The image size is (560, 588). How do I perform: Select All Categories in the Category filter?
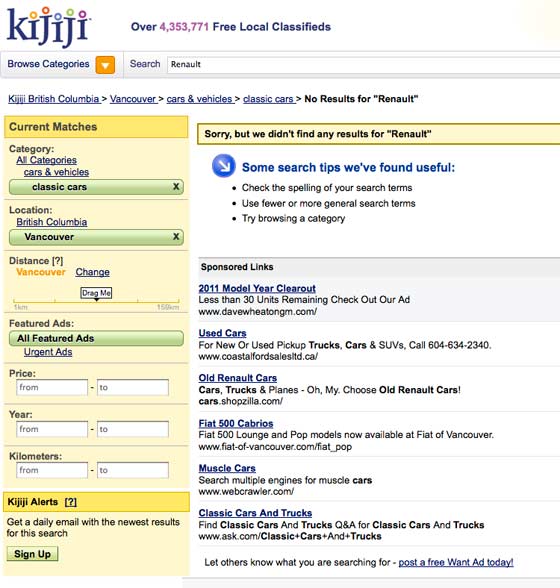click(x=46, y=160)
